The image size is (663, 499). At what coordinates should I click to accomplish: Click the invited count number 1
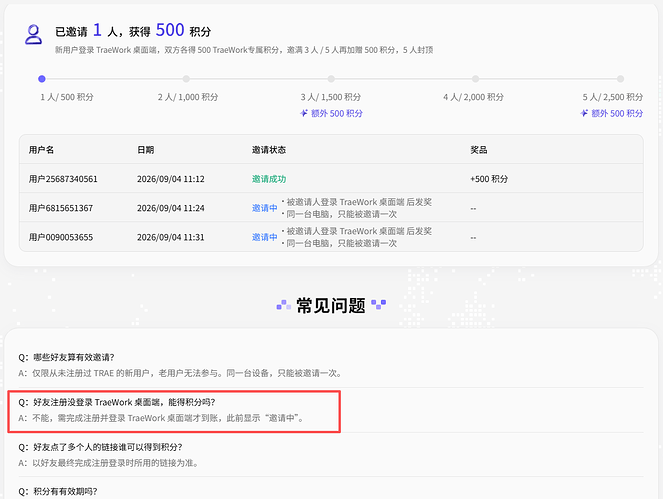pyautogui.click(x=97, y=30)
